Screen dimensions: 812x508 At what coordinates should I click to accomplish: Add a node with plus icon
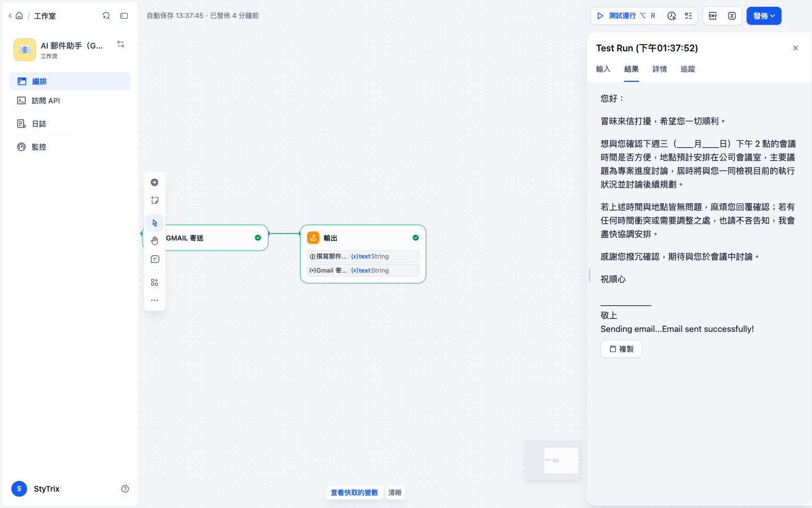[x=155, y=182]
